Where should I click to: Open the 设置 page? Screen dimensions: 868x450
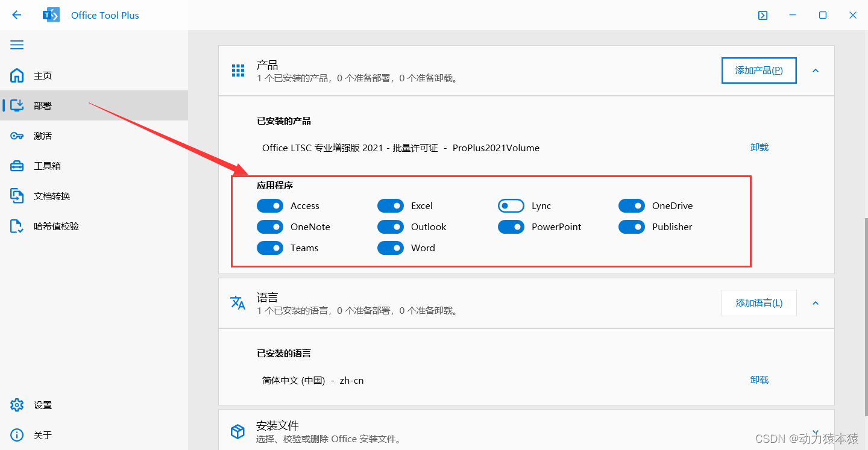coord(94,405)
